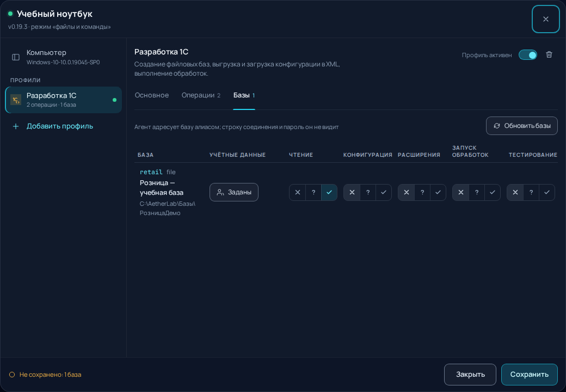Save changes with Сохранить button
Image resolution: width=566 pixels, height=392 pixels.
(529, 375)
